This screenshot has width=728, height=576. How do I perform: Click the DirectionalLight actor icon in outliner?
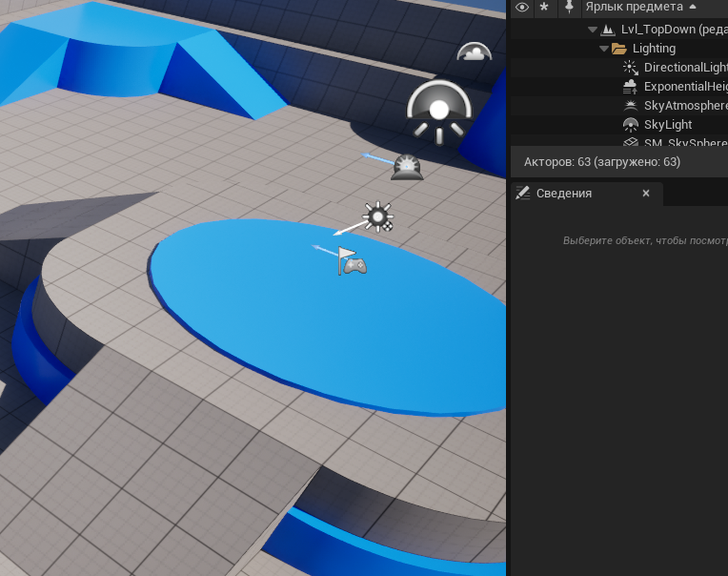coord(631,68)
